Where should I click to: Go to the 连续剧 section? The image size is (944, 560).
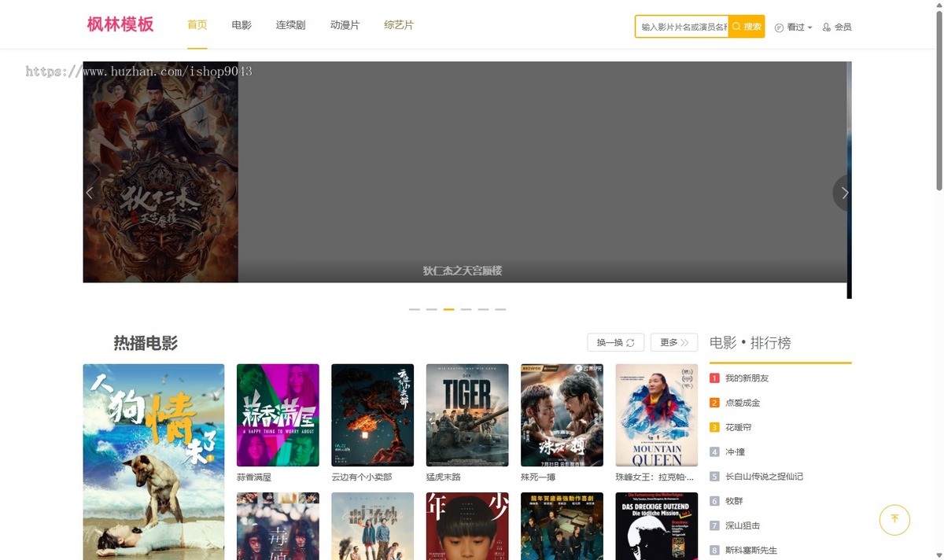tap(291, 25)
